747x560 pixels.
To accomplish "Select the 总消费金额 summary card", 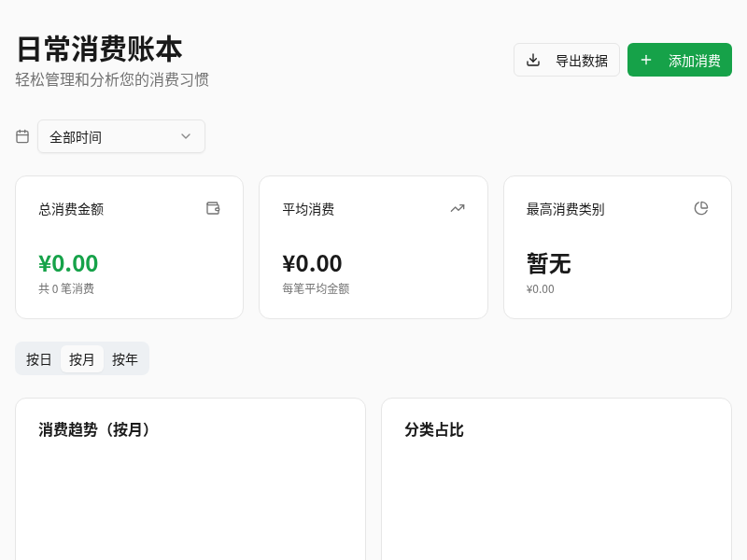I will coord(129,246).
